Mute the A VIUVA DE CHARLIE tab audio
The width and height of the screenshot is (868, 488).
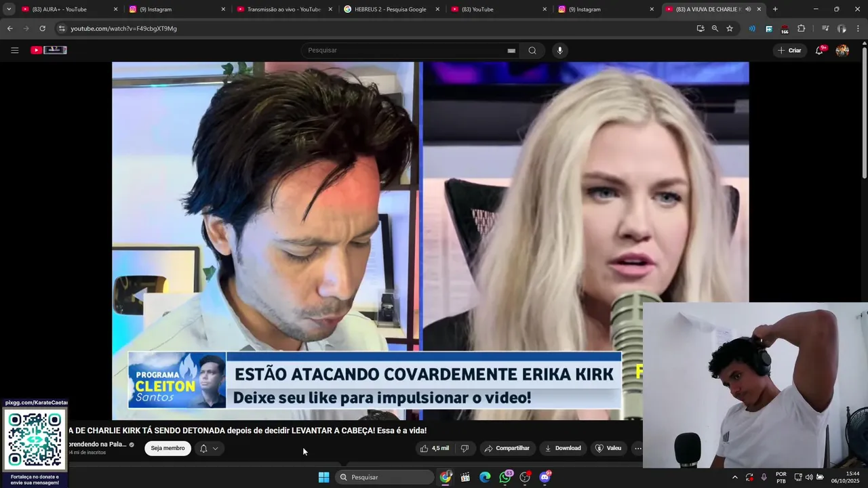[748, 9]
